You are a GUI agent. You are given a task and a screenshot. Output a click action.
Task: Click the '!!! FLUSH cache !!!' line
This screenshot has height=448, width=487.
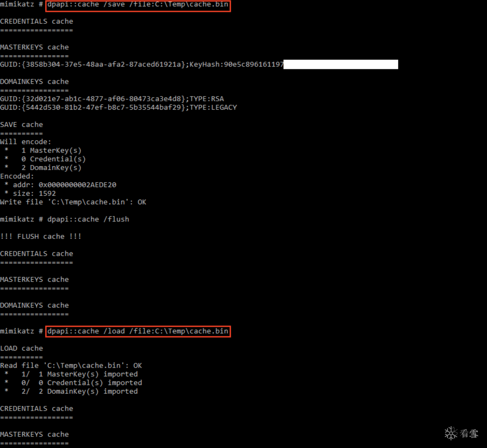tap(41, 237)
